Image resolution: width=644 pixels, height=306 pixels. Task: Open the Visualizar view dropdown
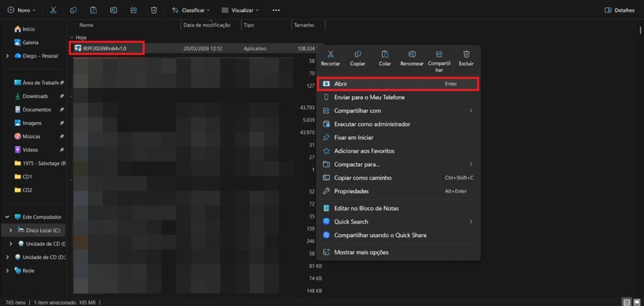tap(240, 10)
